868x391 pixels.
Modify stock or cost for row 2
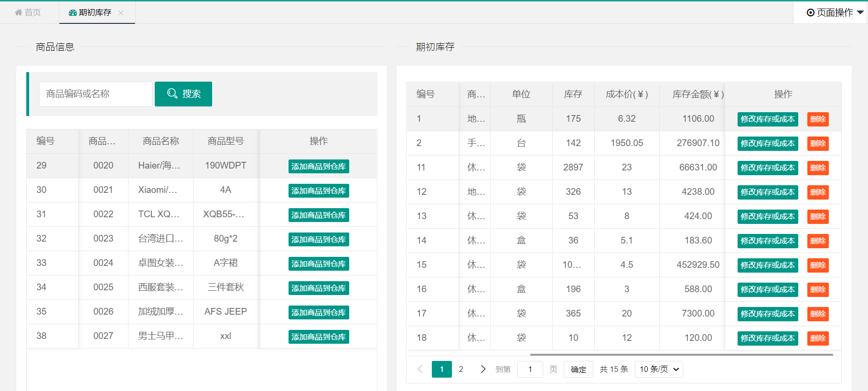(x=768, y=144)
